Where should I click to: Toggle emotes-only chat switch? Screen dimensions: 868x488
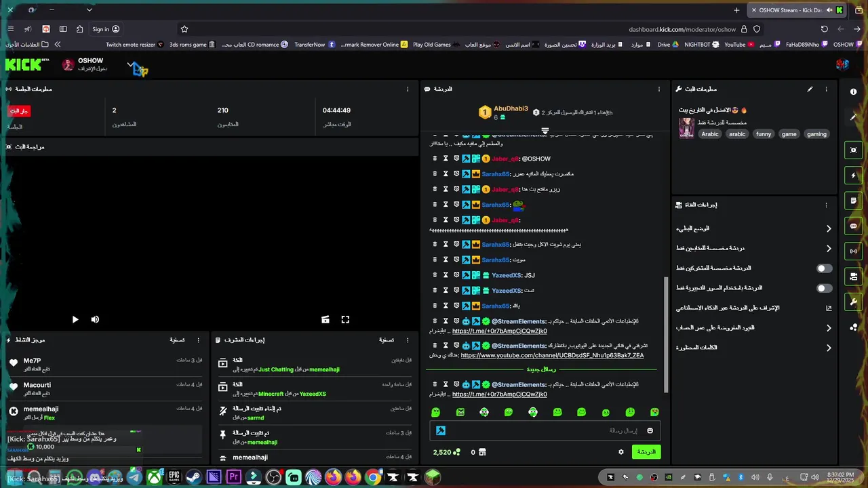click(824, 288)
